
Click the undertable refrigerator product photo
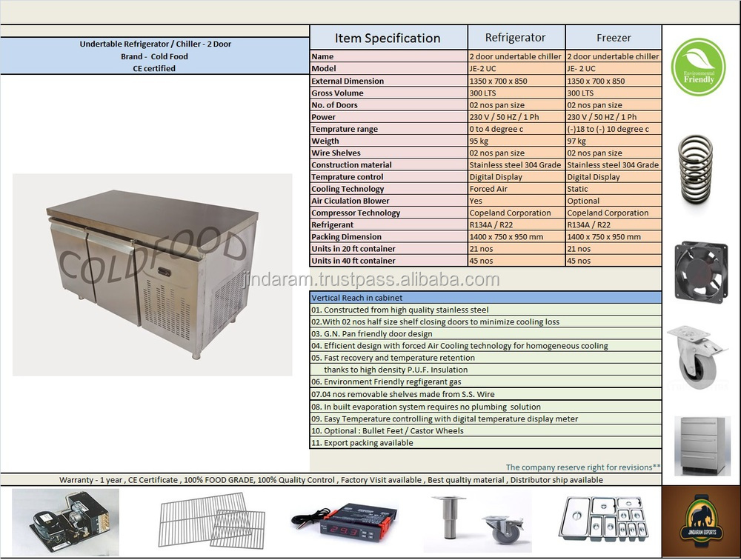[x=152, y=275]
